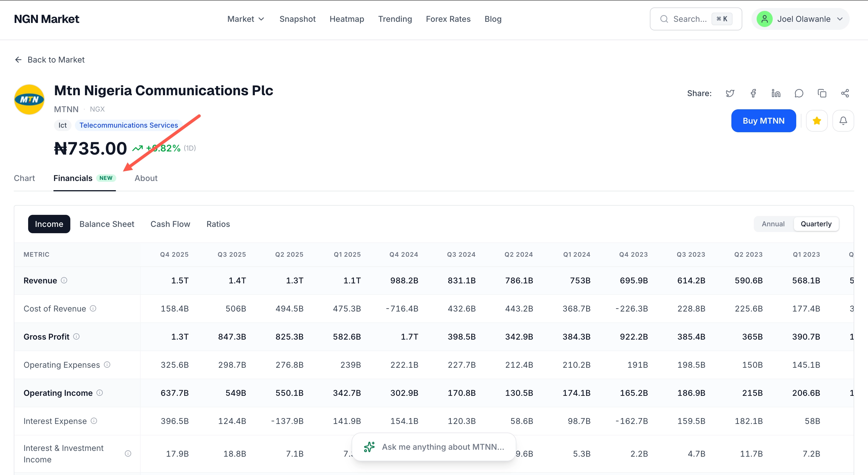Open the Trending page

(395, 19)
